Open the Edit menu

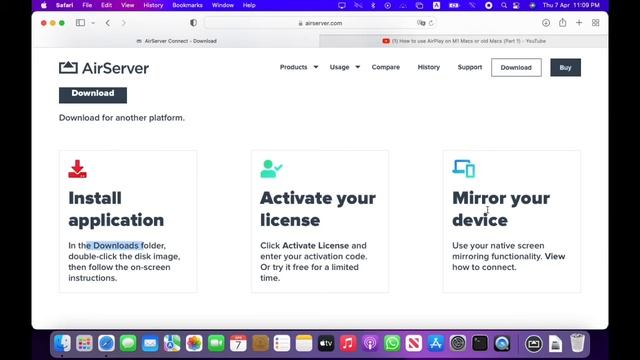(x=107, y=5)
